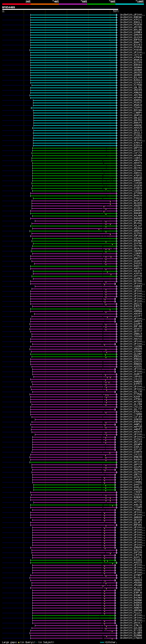Viewport: 146px width, 644px height.
Task: Select hit label UniRef100_Q9AUV8
Action: [131, 35]
